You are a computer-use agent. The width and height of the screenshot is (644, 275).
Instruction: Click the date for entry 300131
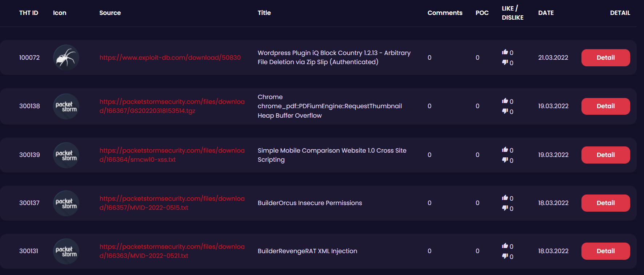[553, 251]
